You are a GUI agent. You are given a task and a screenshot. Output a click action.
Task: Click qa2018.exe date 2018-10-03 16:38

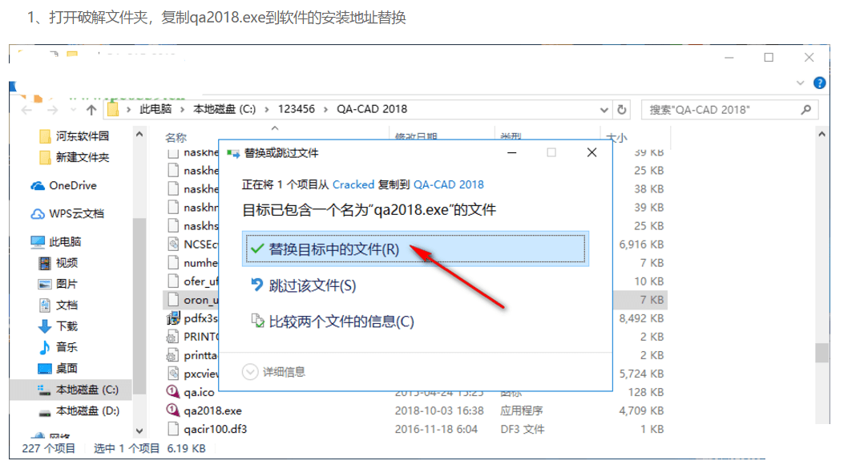coord(439,410)
